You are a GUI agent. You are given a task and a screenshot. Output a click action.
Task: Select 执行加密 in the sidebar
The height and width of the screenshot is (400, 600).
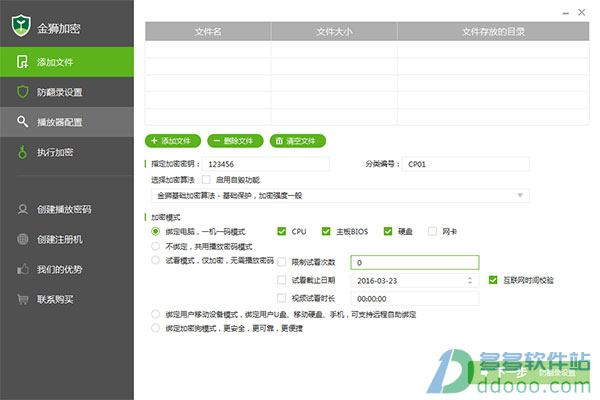click(67, 152)
